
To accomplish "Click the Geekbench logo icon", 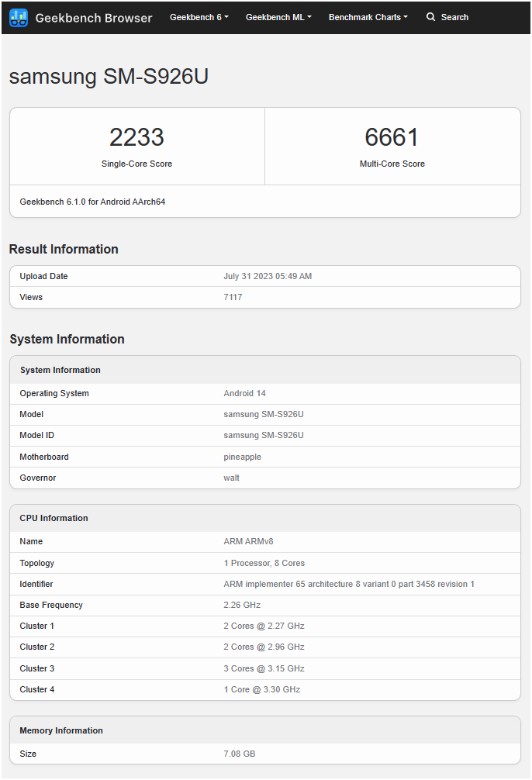I will pyautogui.click(x=19, y=18).
